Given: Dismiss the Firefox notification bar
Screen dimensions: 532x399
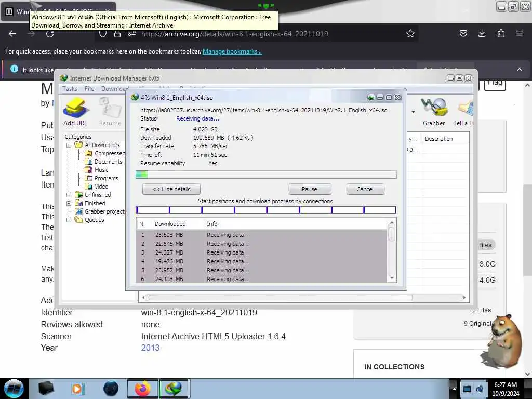Looking at the screenshot, I should (520, 69).
